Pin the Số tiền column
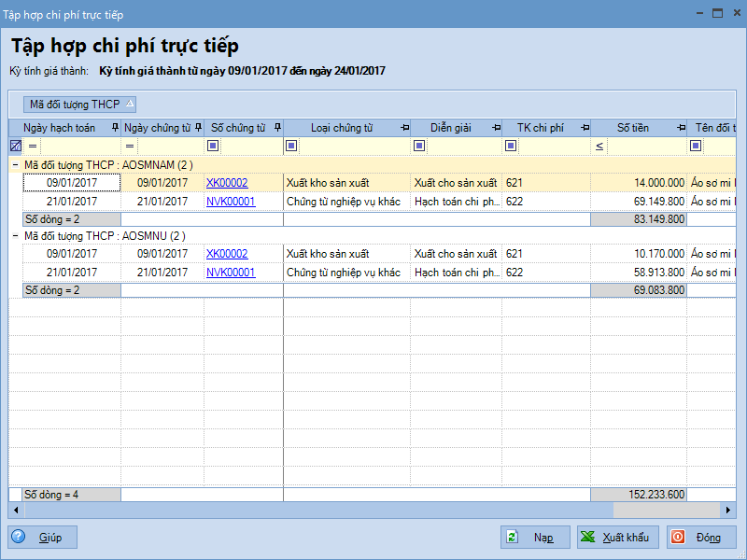Image resolution: width=747 pixels, height=560 pixels. coord(682,128)
